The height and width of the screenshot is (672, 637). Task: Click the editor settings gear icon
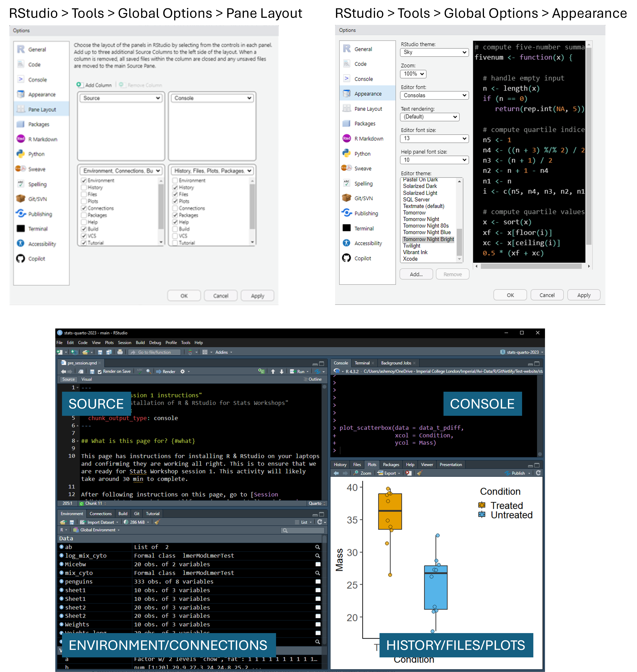pyautogui.click(x=182, y=372)
